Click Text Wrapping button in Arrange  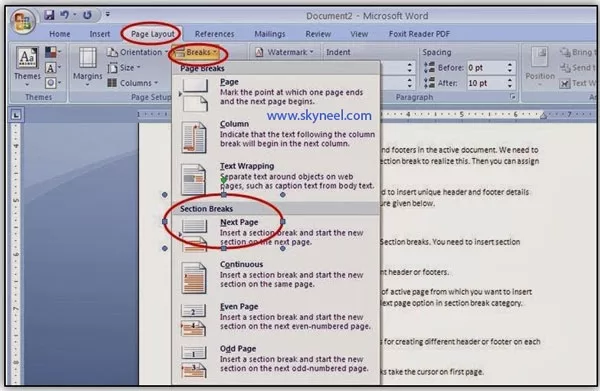577,83
